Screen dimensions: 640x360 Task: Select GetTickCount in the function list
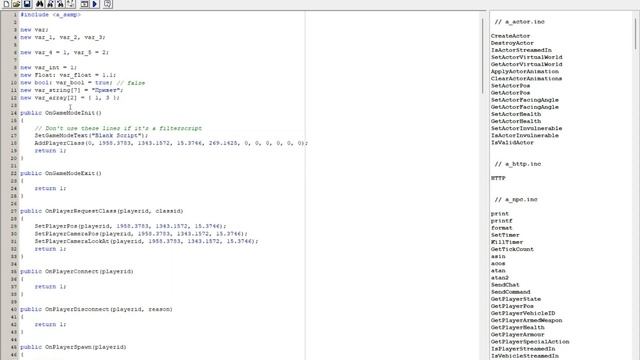pos(512,249)
